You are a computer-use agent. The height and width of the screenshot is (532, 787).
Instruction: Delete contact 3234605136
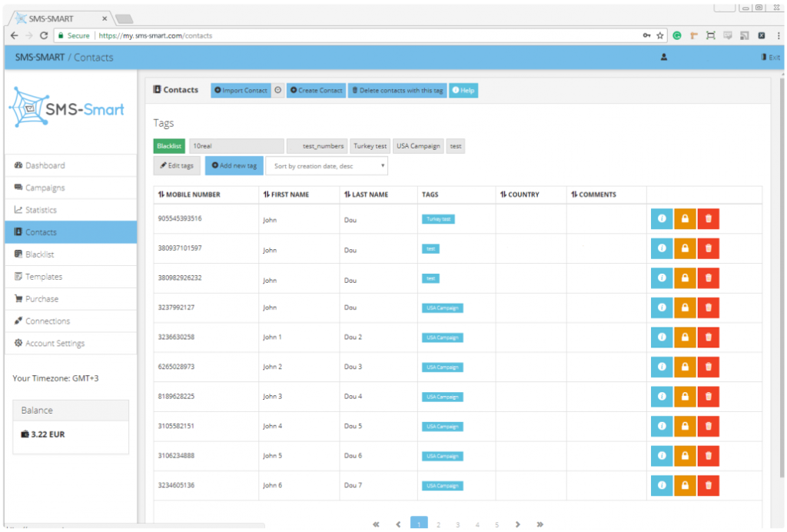(708, 485)
